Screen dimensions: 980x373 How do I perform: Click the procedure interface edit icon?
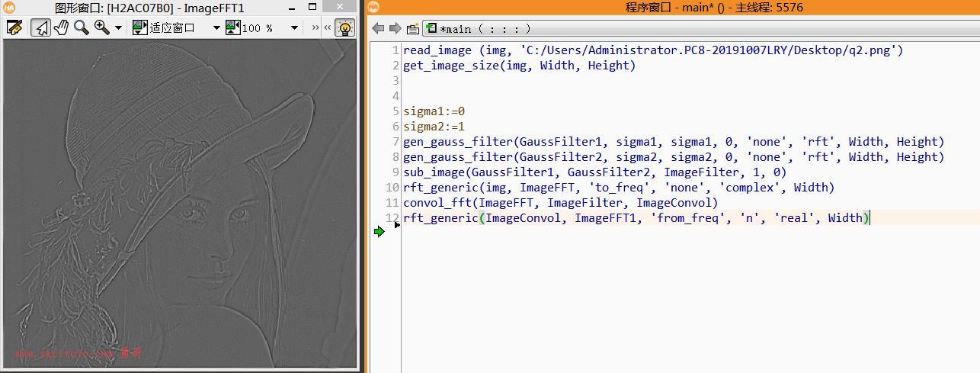tap(412, 29)
